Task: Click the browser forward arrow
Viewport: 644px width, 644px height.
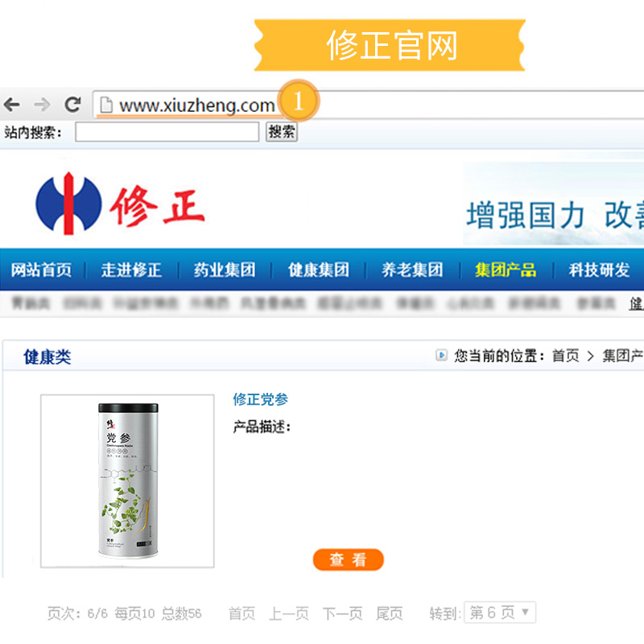Action: click(x=42, y=105)
